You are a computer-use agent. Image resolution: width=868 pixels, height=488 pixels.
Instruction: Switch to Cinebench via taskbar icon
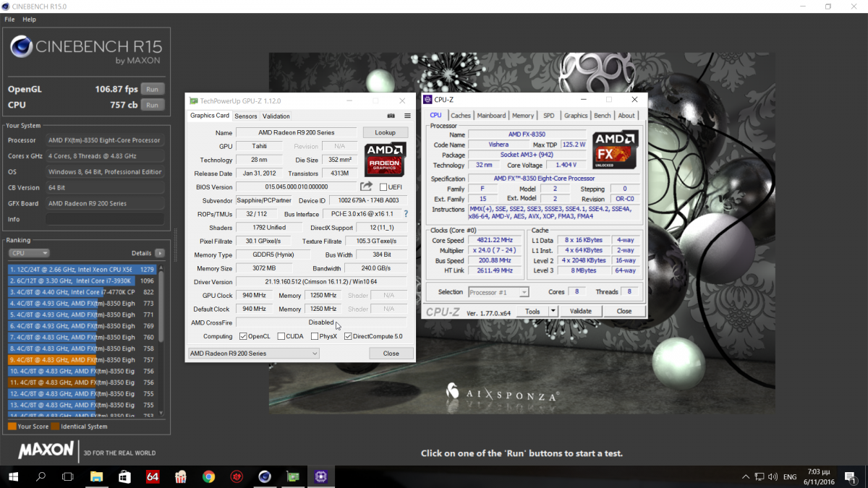(265, 476)
